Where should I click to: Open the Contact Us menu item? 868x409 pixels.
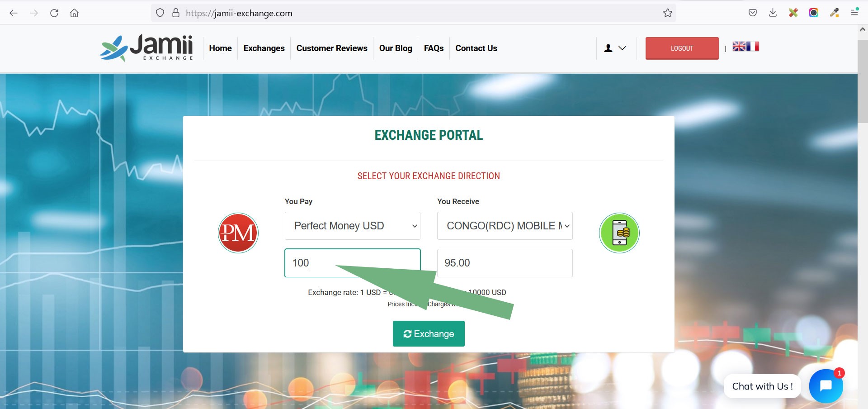coord(476,48)
